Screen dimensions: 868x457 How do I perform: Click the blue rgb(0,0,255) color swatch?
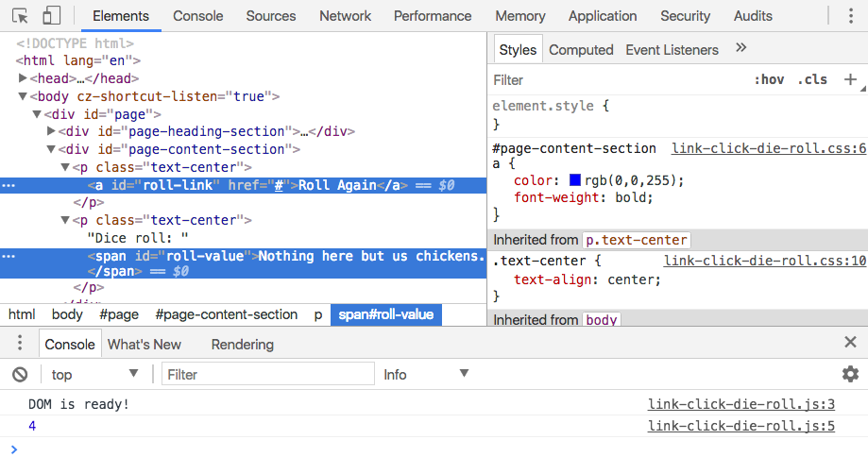point(575,179)
